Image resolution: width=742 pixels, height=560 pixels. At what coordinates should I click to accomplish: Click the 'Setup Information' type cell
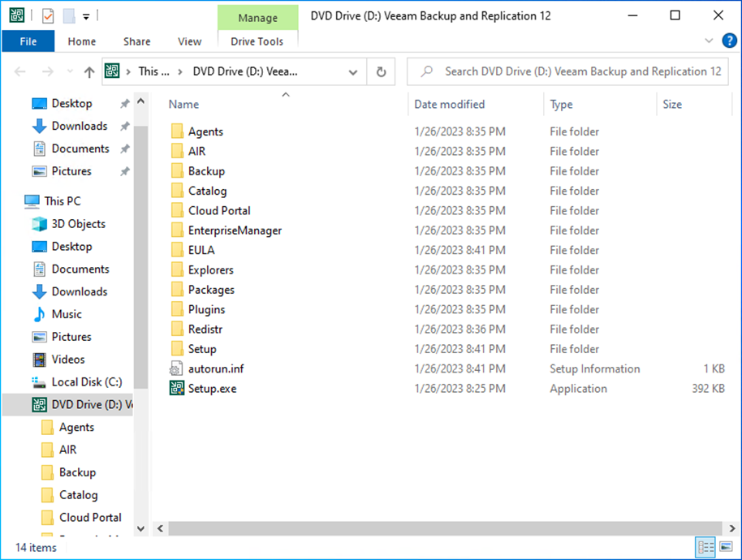(595, 369)
